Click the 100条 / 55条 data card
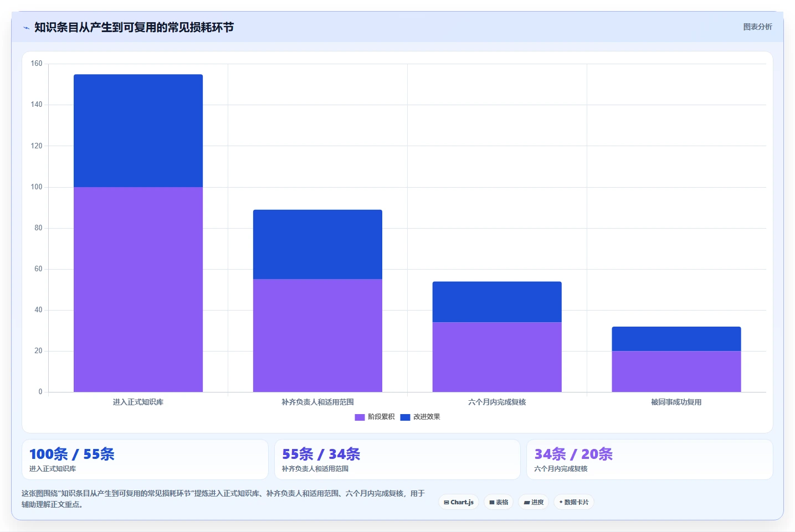Viewport: 795px width, 532px height. [x=145, y=459]
